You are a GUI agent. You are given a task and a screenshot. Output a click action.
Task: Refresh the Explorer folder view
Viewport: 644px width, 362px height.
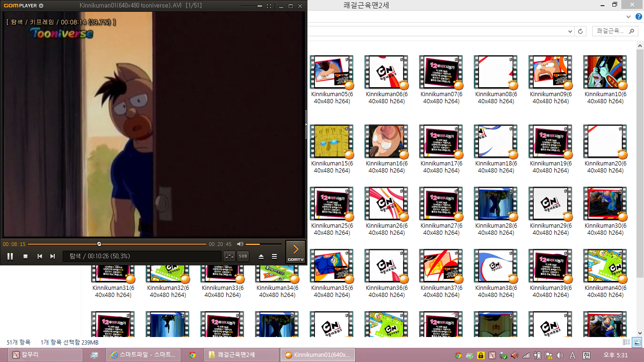coord(580,31)
